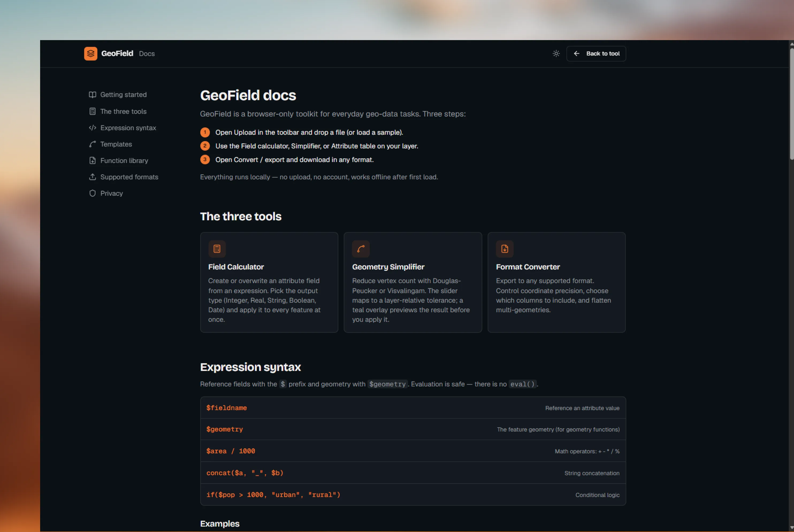Open the Privacy sidebar entry
Screen dimensions: 794x532
(112, 193)
